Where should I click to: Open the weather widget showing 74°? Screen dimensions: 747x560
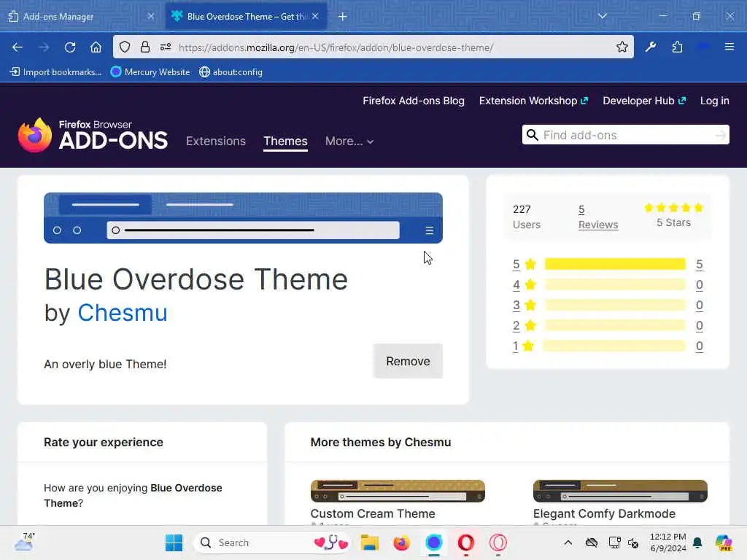[x=24, y=542]
